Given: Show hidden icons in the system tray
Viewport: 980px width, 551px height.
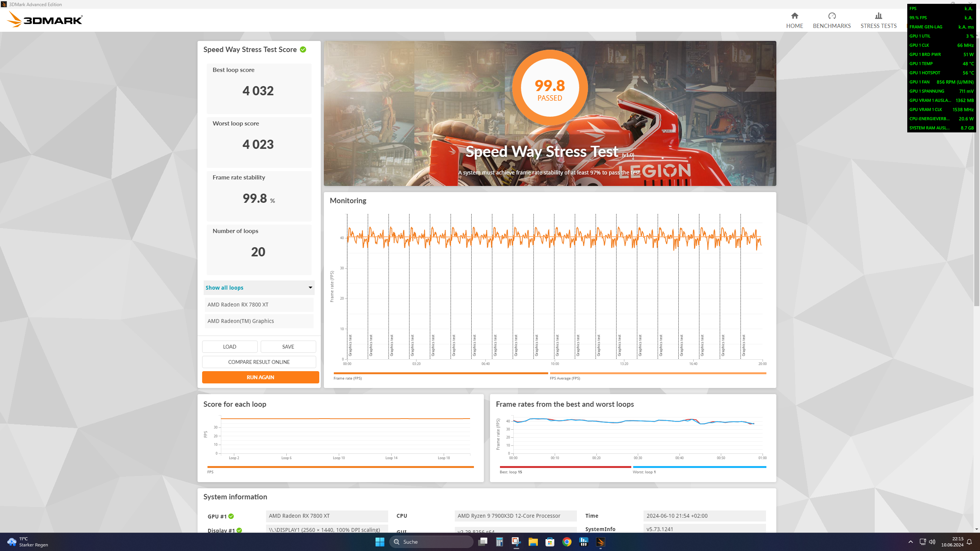Looking at the screenshot, I should 911,542.
